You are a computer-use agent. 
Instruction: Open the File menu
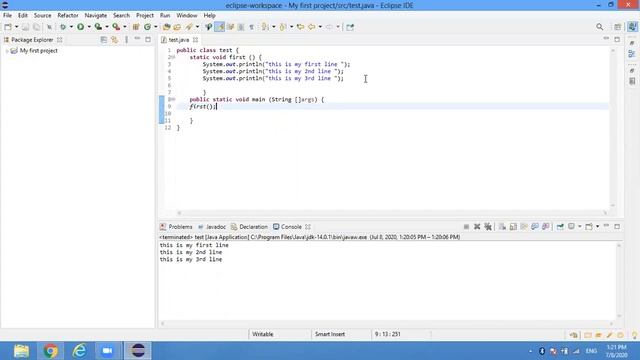coord(7,16)
